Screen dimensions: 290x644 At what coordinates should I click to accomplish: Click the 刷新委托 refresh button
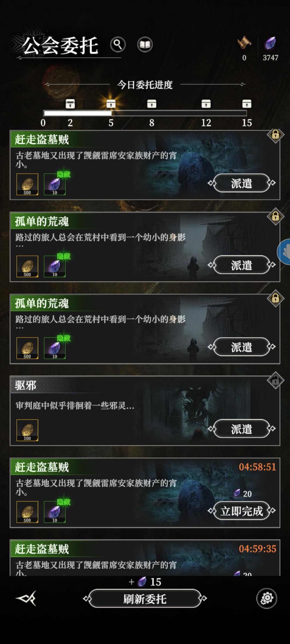tap(145, 598)
